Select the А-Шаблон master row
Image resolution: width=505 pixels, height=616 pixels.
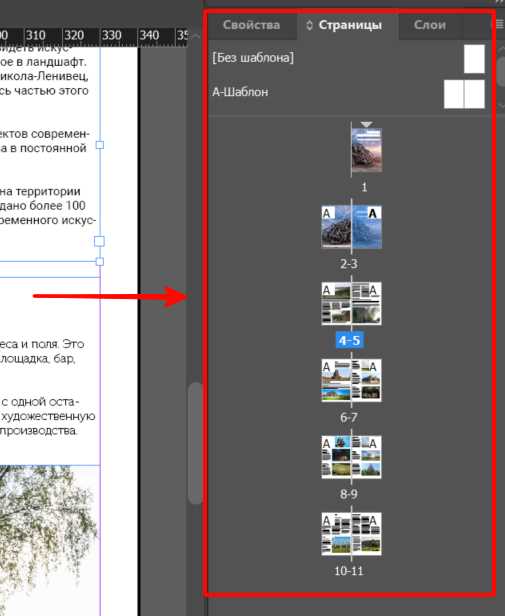348,93
